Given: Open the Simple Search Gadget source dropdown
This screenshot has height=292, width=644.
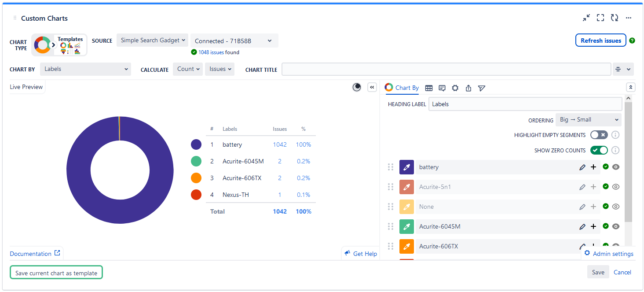Looking at the screenshot, I should point(152,40).
